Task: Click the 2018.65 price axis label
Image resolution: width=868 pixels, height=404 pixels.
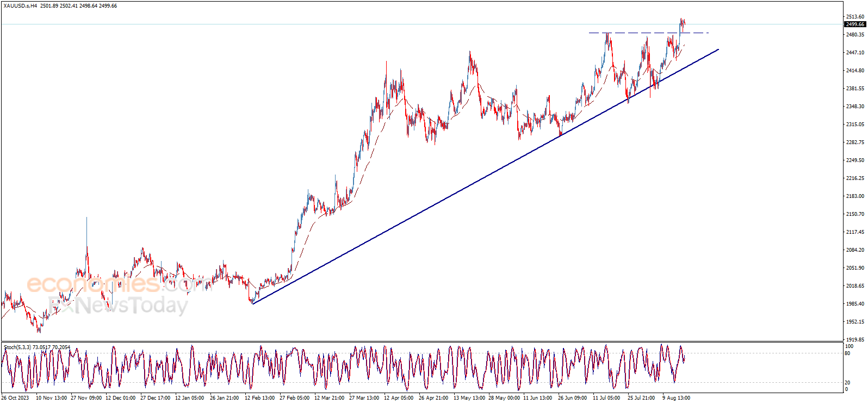Action: coord(855,286)
